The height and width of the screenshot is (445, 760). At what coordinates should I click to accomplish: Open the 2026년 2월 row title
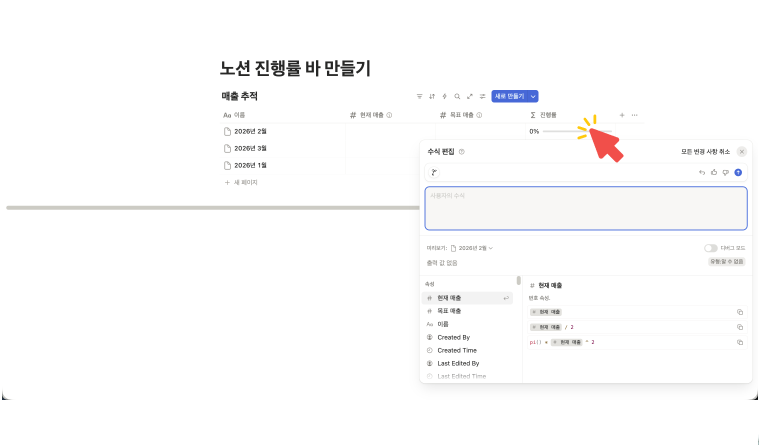(250, 131)
